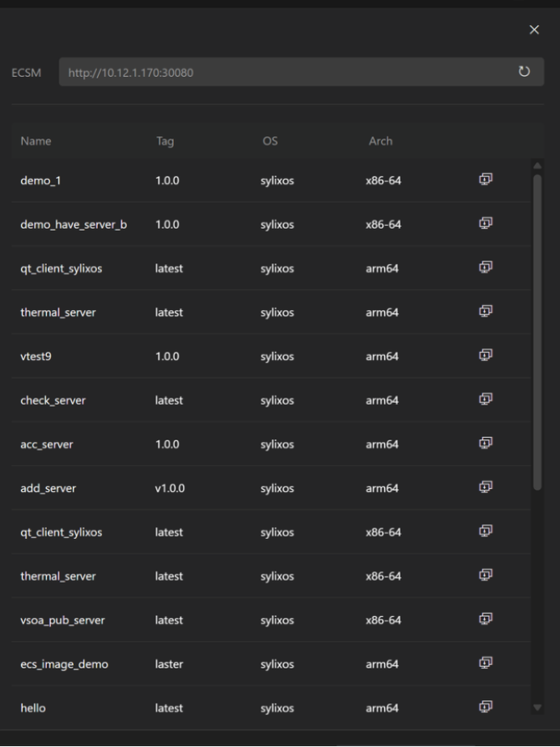
Task: Click the deploy icon for vtest9
Action: pyautogui.click(x=486, y=355)
